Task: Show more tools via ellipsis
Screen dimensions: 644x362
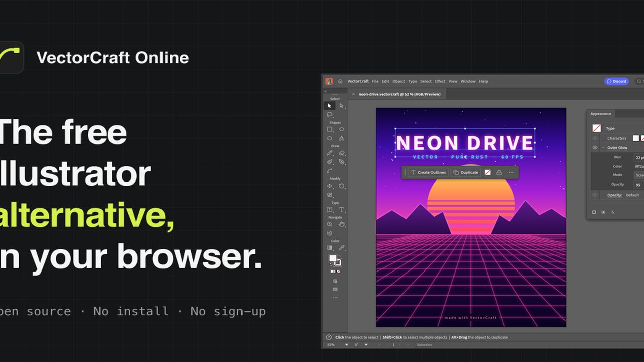Action: coord(335,297)
